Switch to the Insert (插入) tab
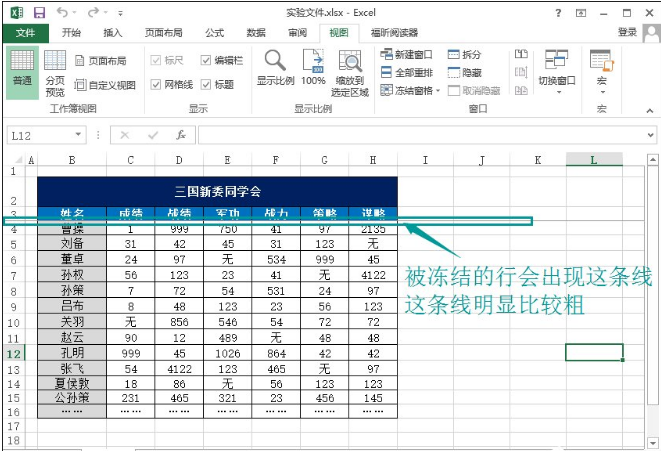Image resolution: width=661 pixels, height=451 pixels. pos(113,32)
